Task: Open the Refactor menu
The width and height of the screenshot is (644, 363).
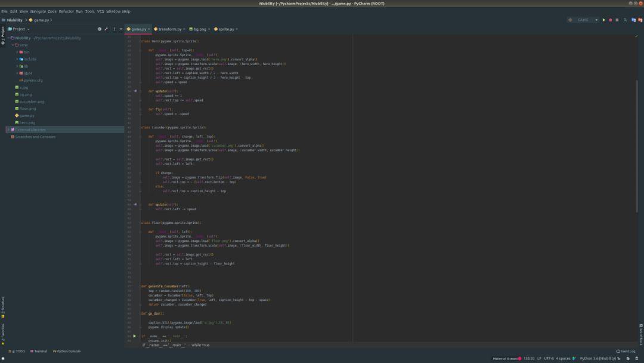Action: pos(66,11)
